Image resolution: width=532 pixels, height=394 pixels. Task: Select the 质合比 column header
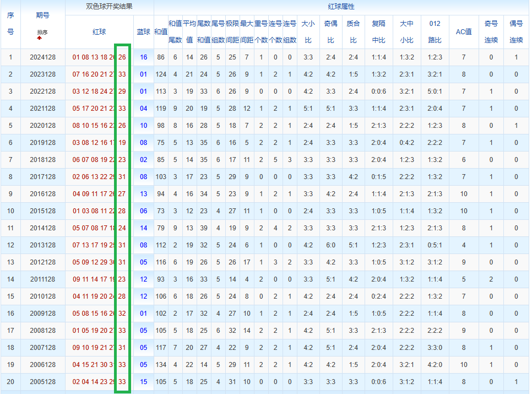tap(353, 32)
